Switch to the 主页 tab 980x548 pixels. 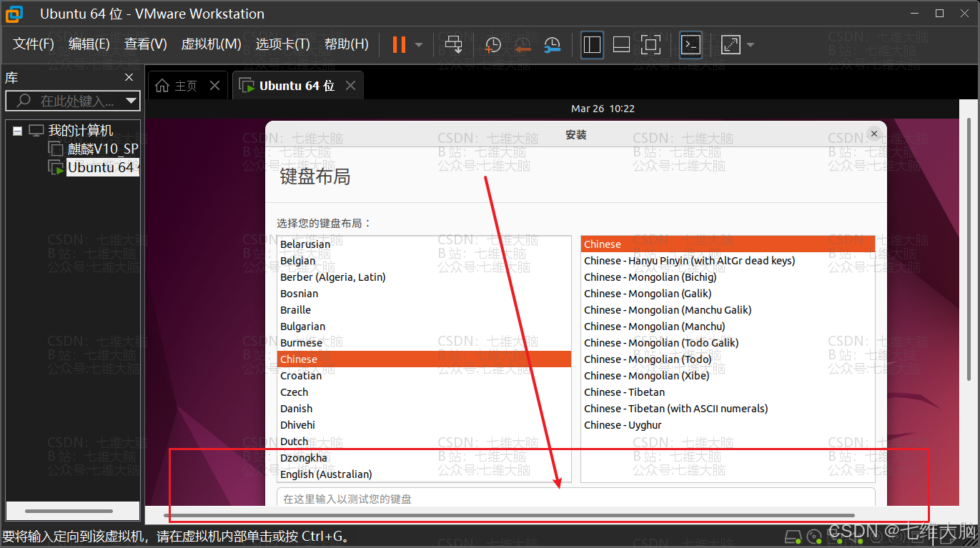[x=187, y=86]
